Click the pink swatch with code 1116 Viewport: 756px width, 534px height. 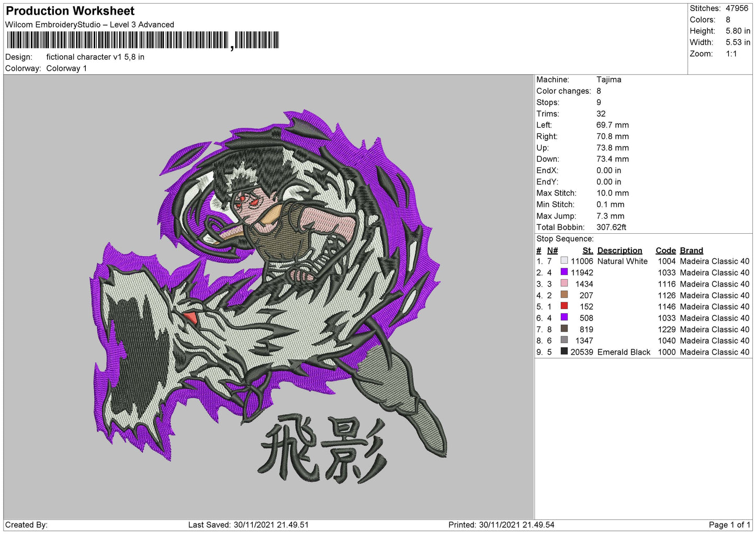564,283
